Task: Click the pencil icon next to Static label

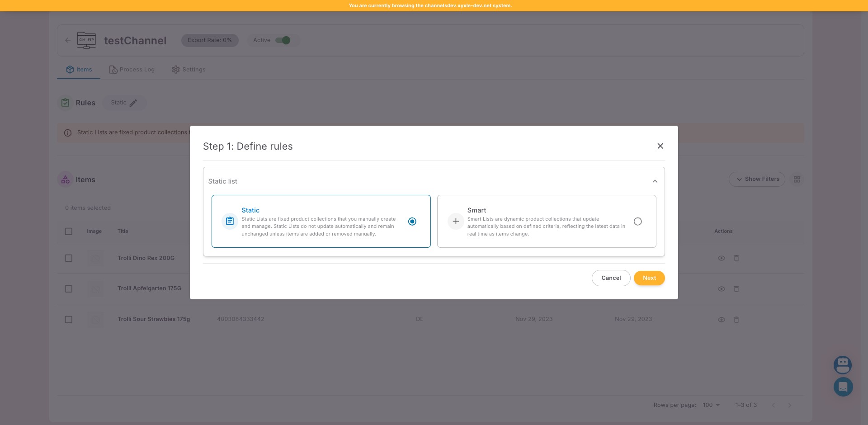Action: (133, 103)
